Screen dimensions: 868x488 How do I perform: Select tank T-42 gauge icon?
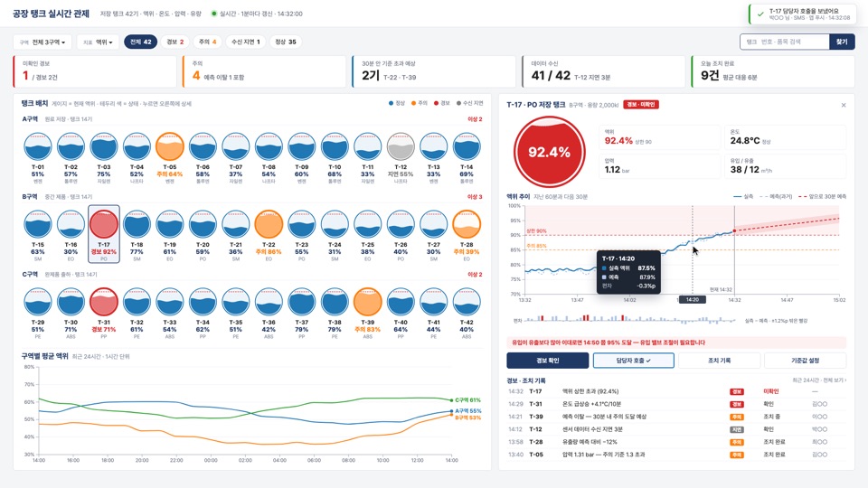[467, 302]
